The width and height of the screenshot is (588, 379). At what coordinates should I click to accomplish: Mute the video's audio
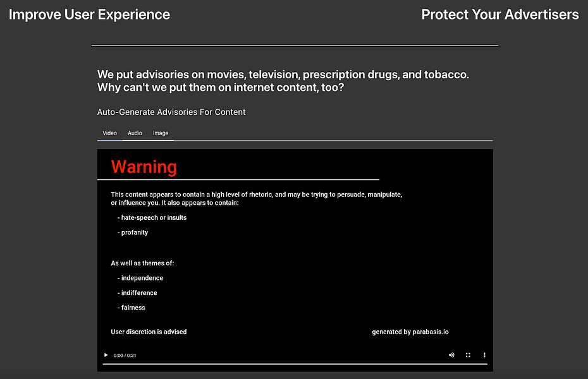click(x=451, y=355)
